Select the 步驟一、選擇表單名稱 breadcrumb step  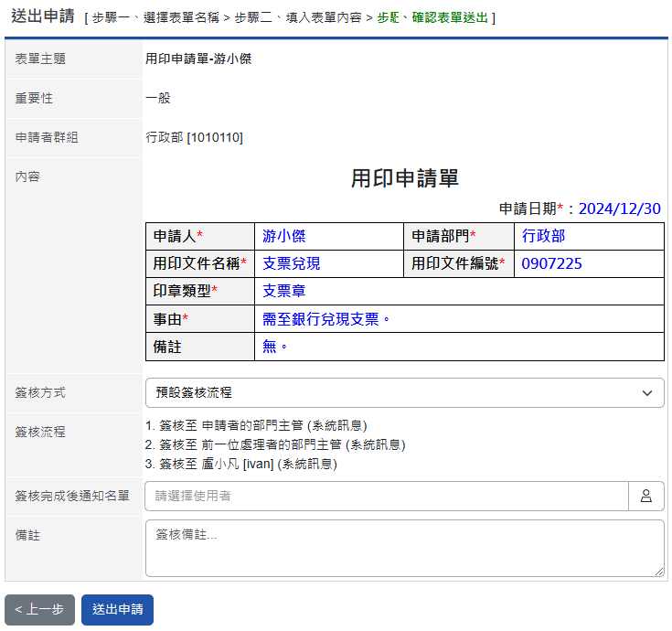tap(155, 17)
